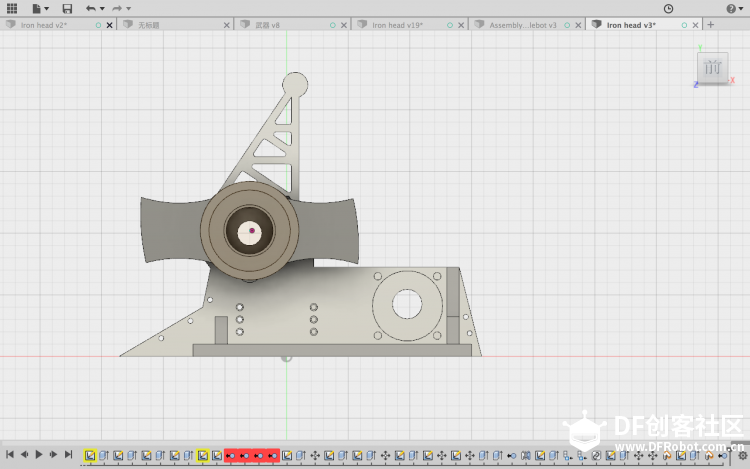Open the data panel grid icon
This screenshot has width=750, height=469.
tap(12, 8)
